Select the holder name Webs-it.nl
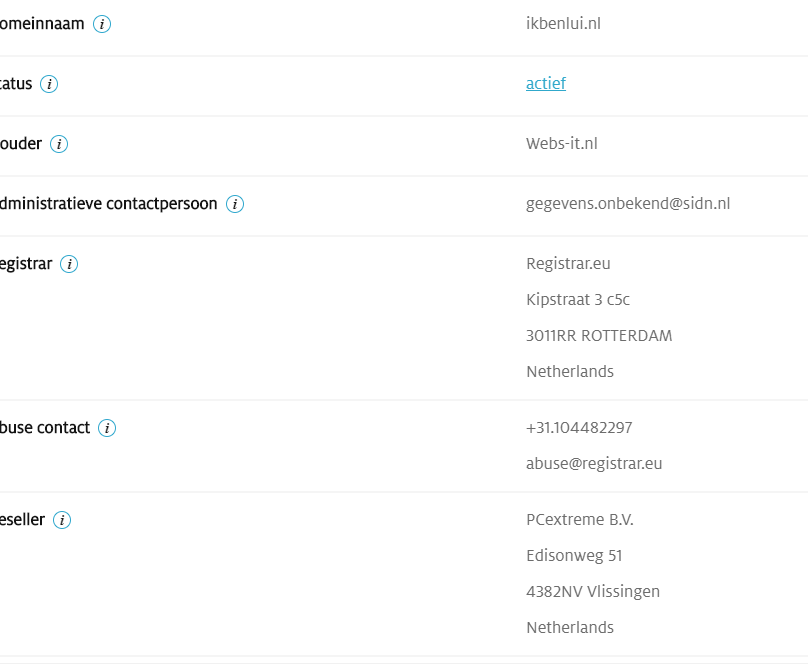The image size is (808, 664). click(x=562, y=144)
